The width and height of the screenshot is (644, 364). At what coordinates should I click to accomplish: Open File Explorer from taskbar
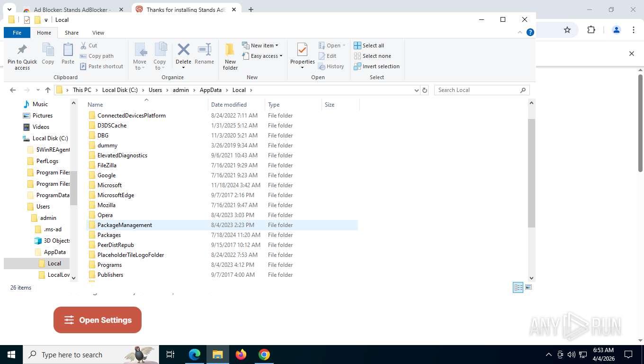click(x=217, y=355)
